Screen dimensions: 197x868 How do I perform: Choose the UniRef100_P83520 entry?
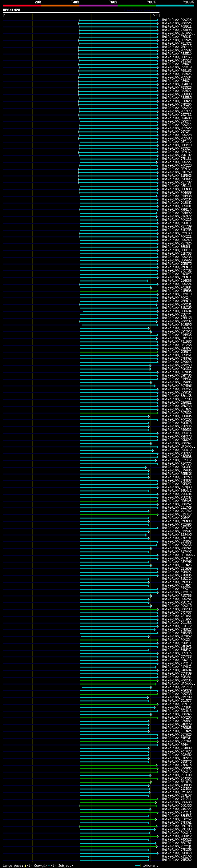(176, 54)
